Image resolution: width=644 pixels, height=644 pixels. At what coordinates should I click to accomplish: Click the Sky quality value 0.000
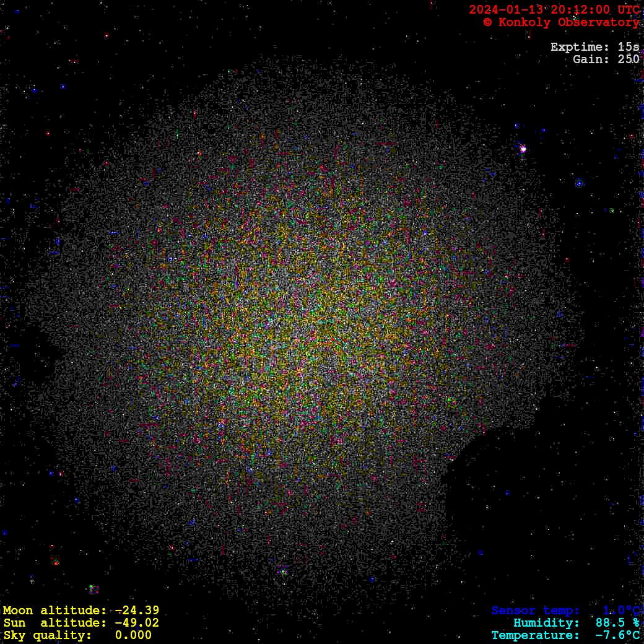133,635
